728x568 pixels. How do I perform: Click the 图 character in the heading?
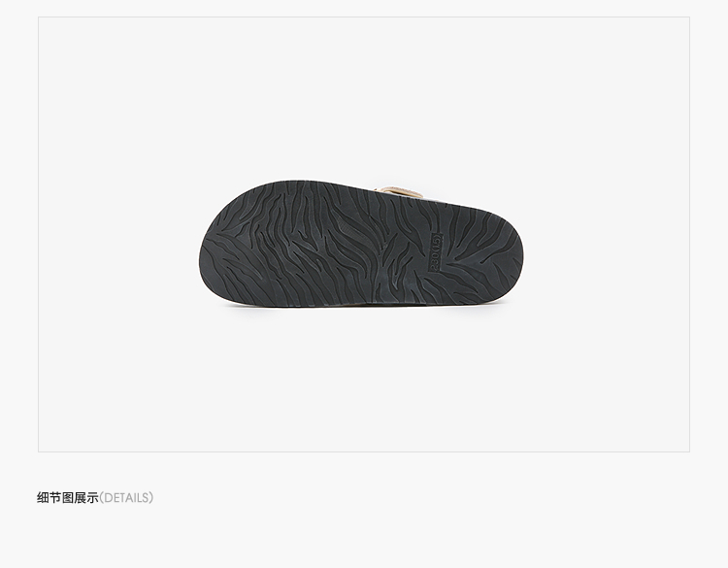[x=68, y=498]
